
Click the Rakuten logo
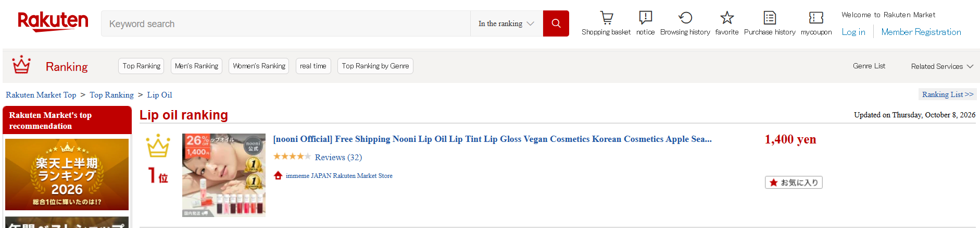[53, 22]
